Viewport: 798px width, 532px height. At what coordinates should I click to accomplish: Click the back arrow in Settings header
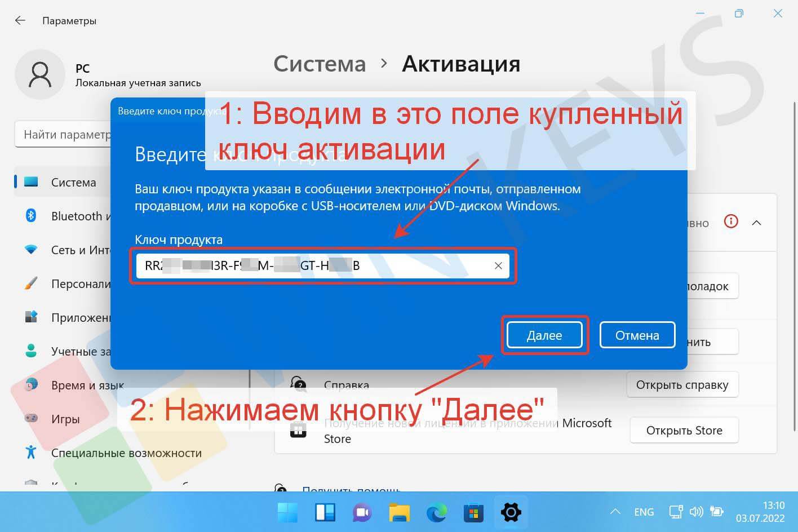pos(20,20)
